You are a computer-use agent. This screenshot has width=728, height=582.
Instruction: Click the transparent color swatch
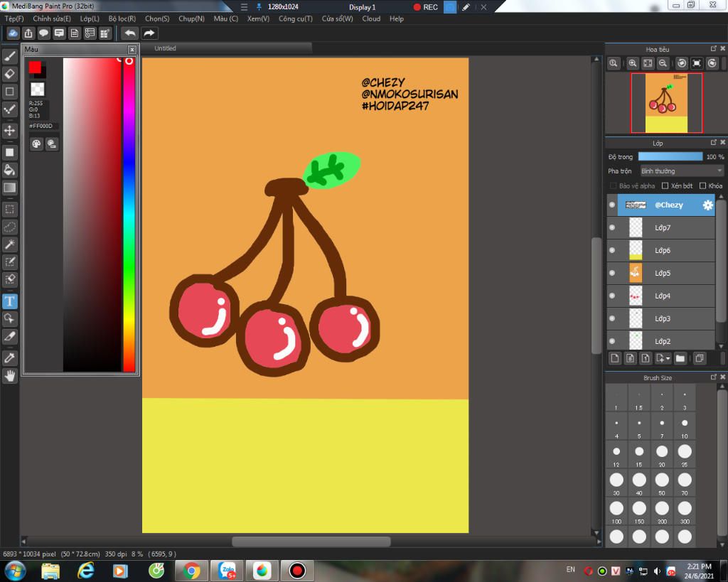click(37, 89)
